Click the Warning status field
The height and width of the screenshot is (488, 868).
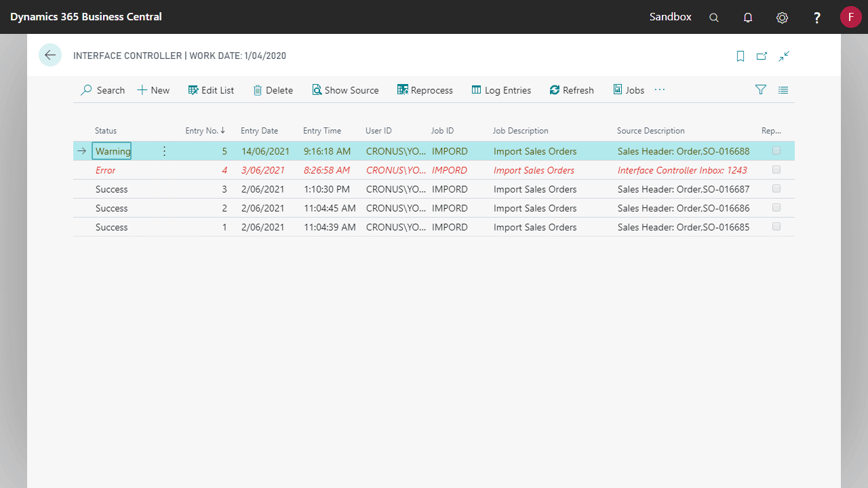pyautogui.click(x=112, y=150)
